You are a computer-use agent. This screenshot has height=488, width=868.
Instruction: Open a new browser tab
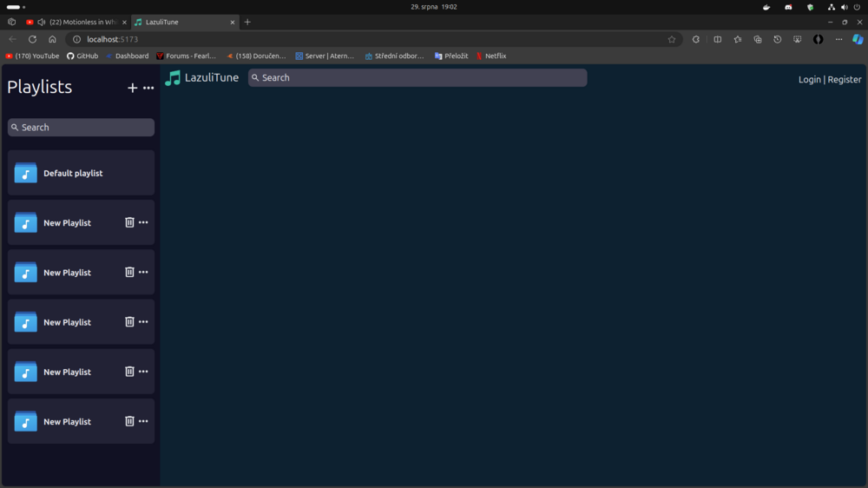[x=247, y=23]
